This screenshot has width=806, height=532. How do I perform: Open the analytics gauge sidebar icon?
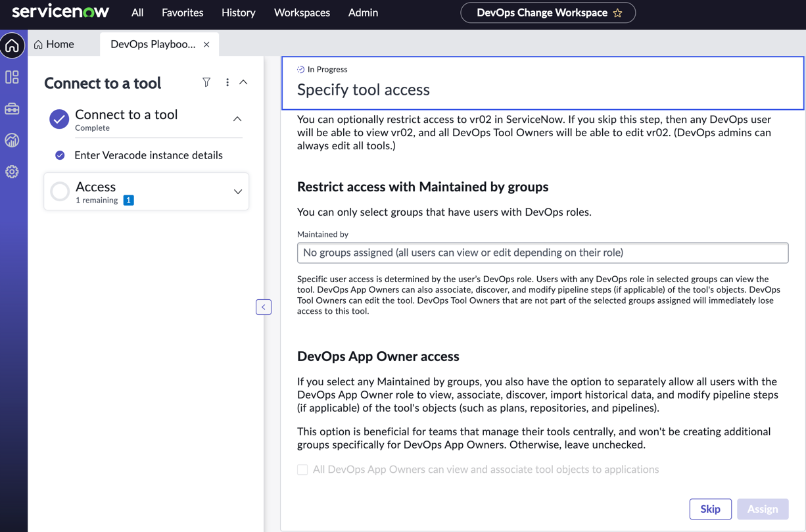click(12, 140)
